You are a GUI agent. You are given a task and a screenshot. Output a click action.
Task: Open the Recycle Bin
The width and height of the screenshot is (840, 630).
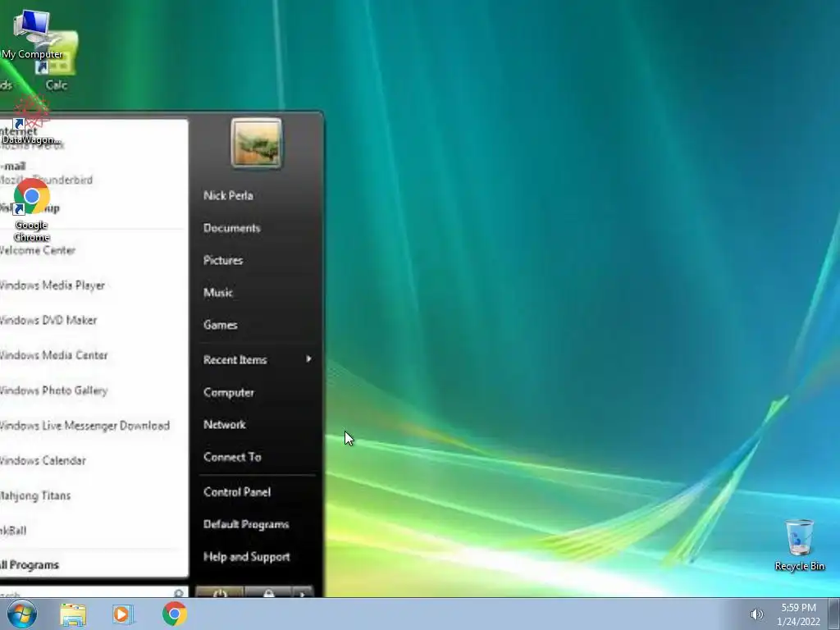pyautogui.click(x=799, y=545)
